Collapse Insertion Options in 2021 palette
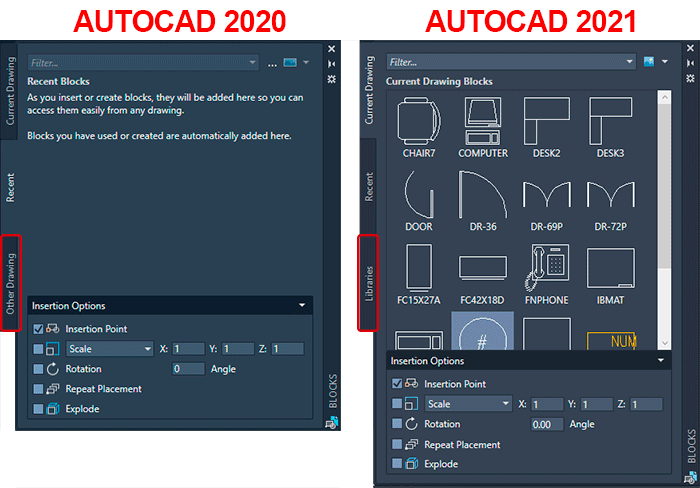This screenshot has height=488, width=700. point(661,360)
